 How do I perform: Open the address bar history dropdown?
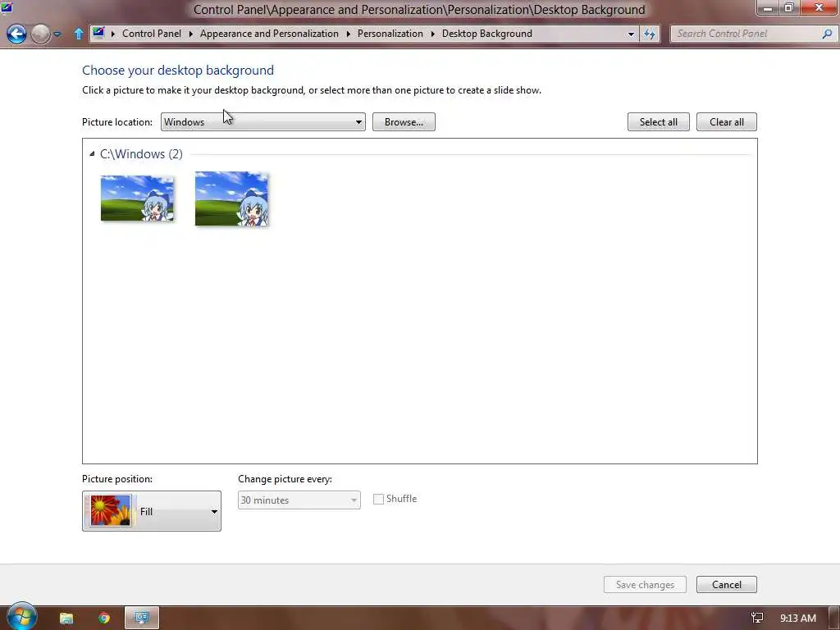pos(631,34)
